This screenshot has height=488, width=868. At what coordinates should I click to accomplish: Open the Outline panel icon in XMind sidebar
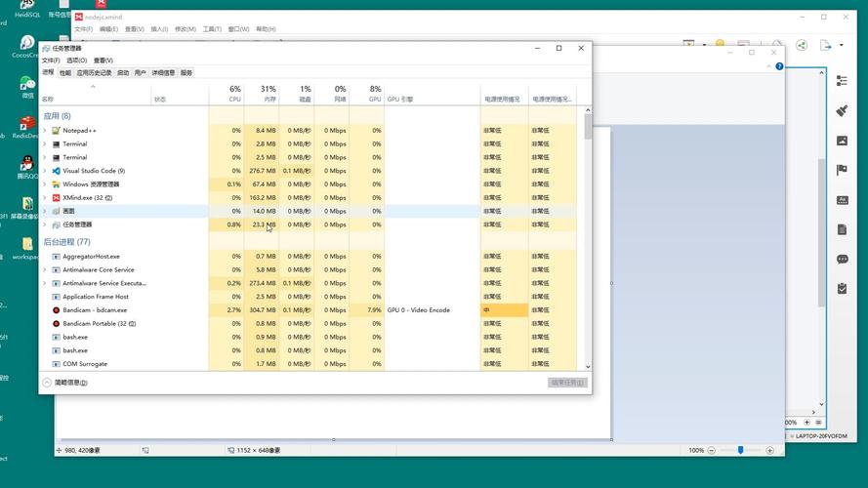click(842, 81)
